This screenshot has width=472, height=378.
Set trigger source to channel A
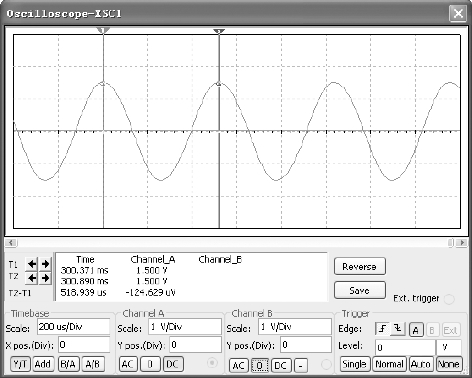416,330
